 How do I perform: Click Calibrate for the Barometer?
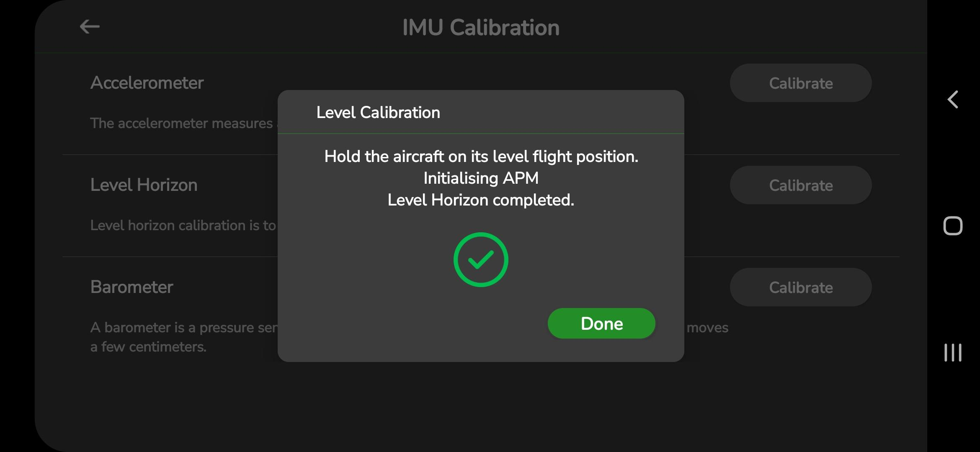[x=800, y=287]
